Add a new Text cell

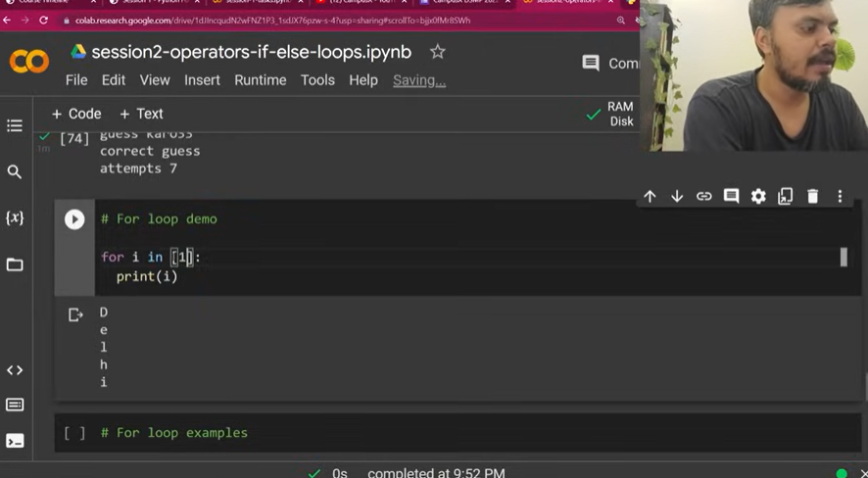(141, 114)
